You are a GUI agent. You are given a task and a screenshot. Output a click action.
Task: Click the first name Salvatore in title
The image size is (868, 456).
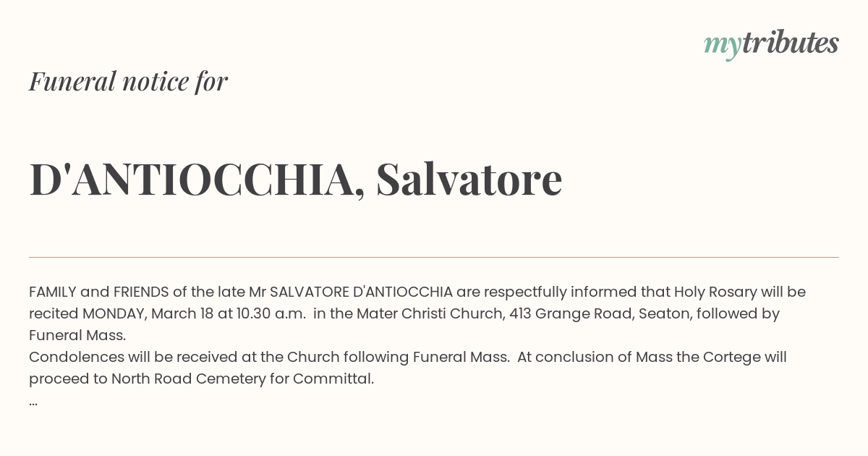(469, 179)
